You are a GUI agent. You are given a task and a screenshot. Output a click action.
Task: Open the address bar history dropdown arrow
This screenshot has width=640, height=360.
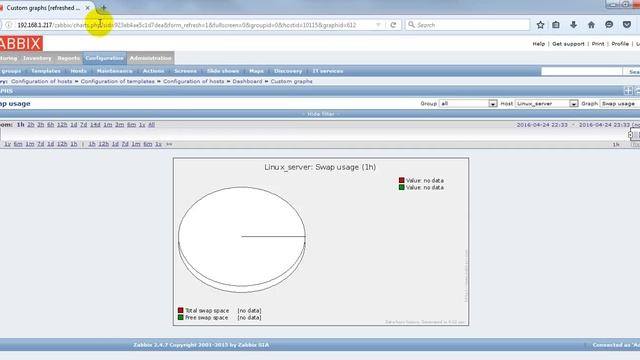(378, 25)
